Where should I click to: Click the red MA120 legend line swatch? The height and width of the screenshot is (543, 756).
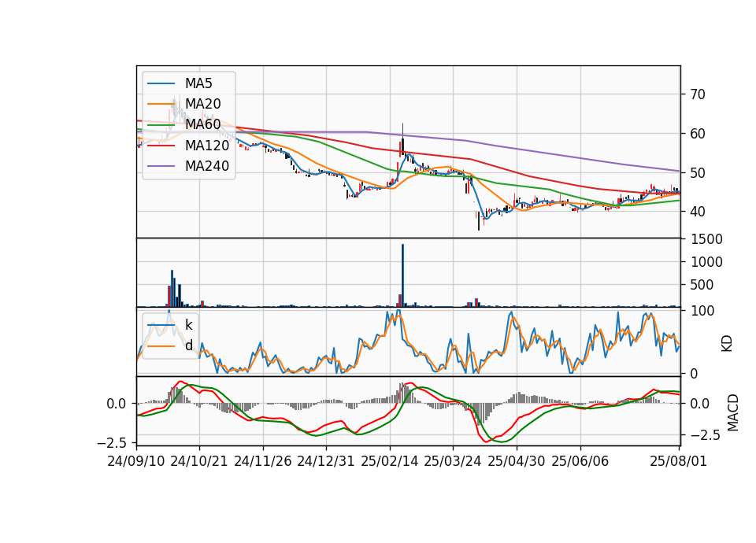(161, 145)
